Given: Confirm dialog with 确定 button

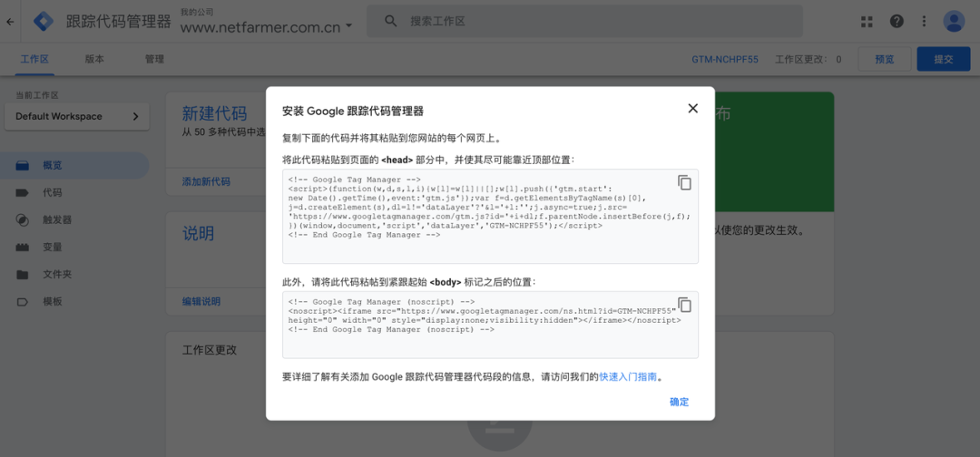Looking at the screenshot, I should coord(680,402).
